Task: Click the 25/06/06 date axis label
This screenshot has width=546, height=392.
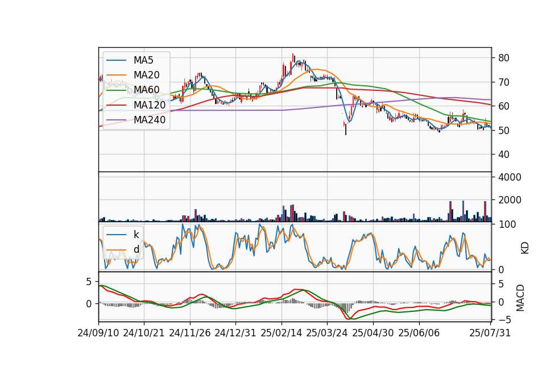Action: 419,333
